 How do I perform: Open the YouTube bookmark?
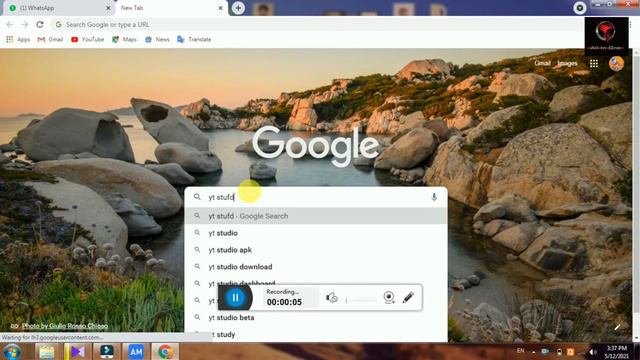pyautogui.click(x=87, y=40)
